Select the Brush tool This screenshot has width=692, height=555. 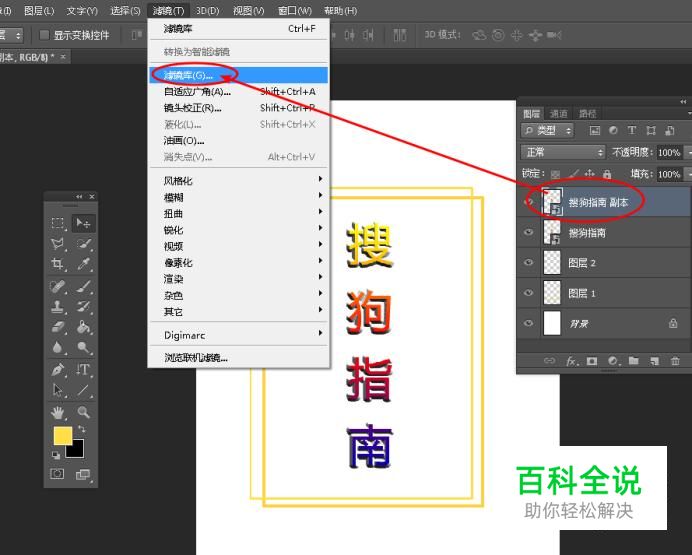point(83,287)
